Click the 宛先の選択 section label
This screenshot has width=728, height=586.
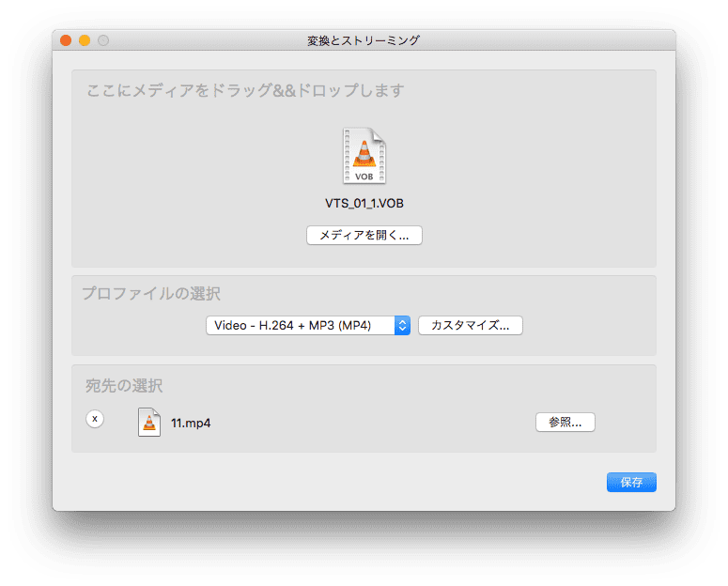click(124, 385)
